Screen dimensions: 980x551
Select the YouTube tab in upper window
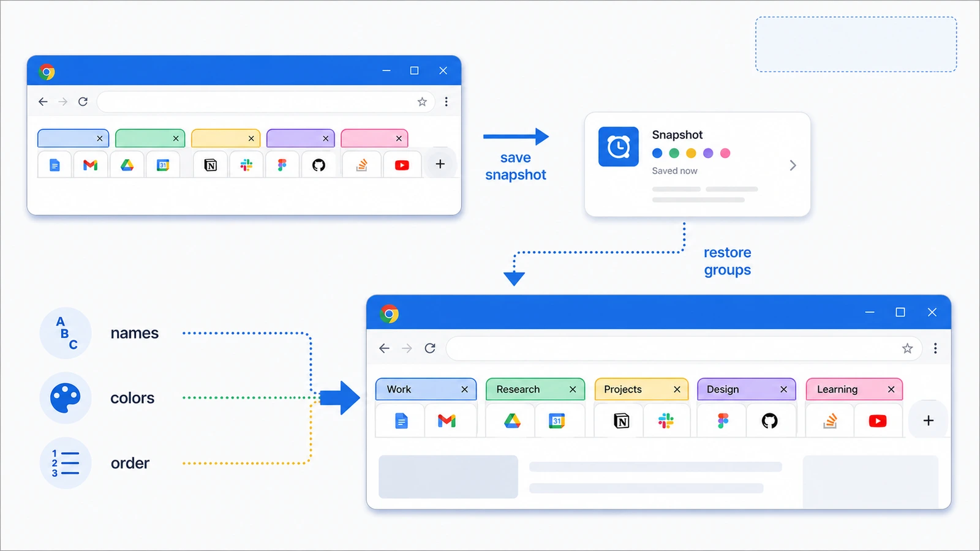coord(402,165)
